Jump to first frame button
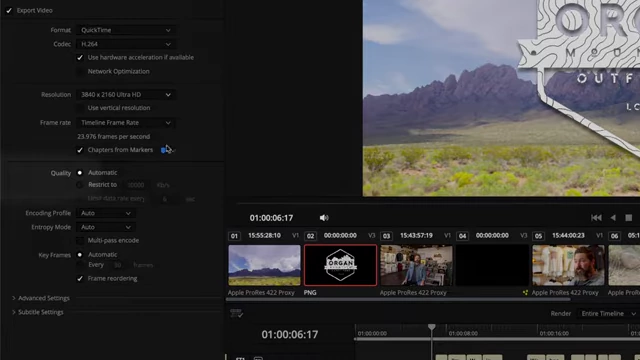Image resolution: width=640 pixels, height=360 pixels. coord(596,218)
